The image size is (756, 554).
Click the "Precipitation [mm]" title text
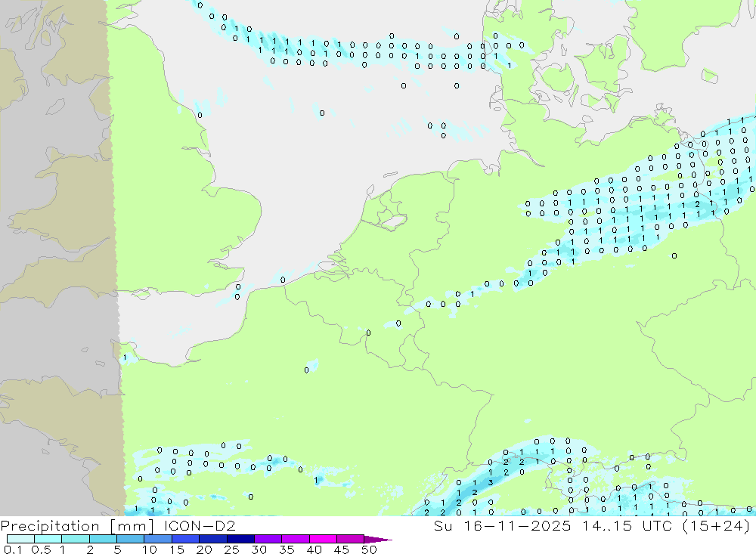(77, 526)
